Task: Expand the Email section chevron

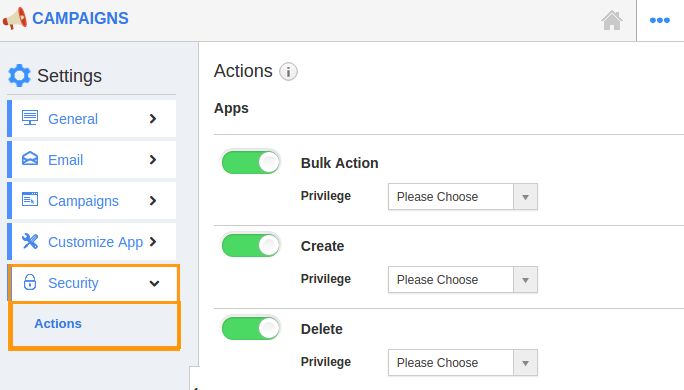Action: [x=153, y=160]
